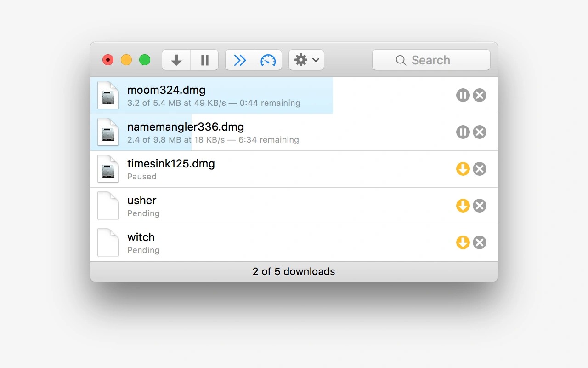Image resolution: width=588 pixels, height=368 pixels.
Task: Remove the witch download
Action: tap(480, 242)
